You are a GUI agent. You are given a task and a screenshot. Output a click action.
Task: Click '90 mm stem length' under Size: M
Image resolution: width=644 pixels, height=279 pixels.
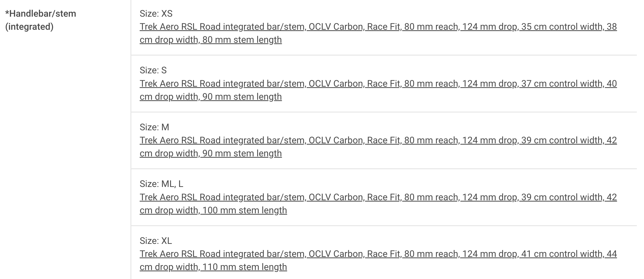click(x=242, y=154)
